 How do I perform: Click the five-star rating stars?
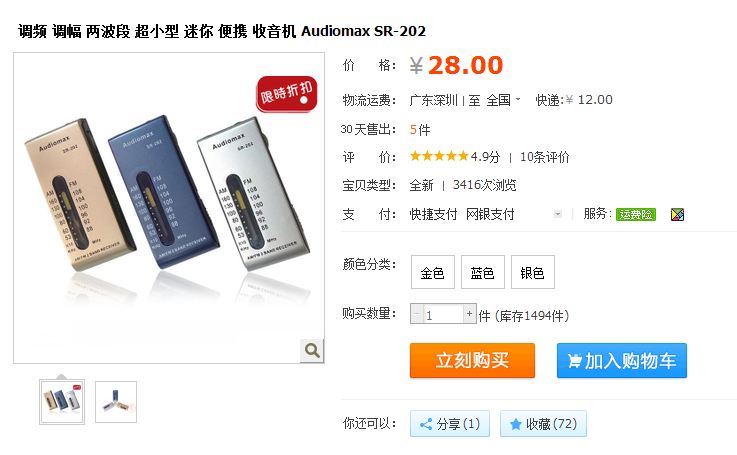439,156
